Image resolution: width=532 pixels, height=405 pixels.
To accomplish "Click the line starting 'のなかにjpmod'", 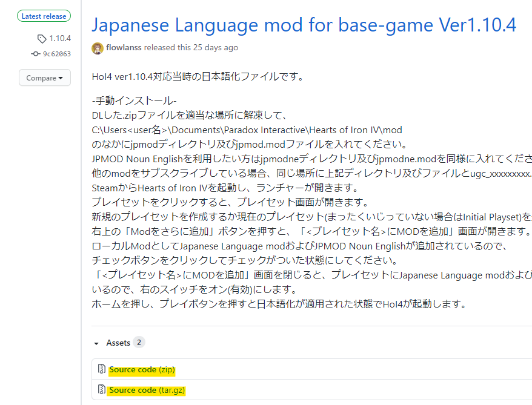I will point(250,144).
